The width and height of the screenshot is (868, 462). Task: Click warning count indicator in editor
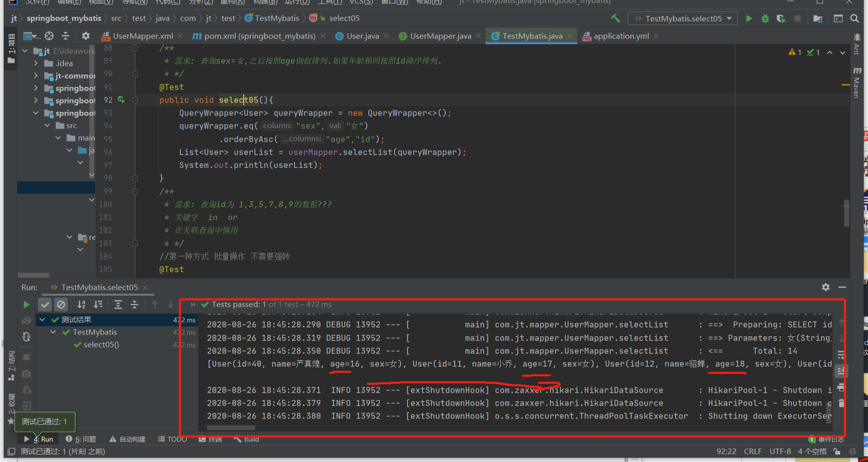(x=795, y=52)
